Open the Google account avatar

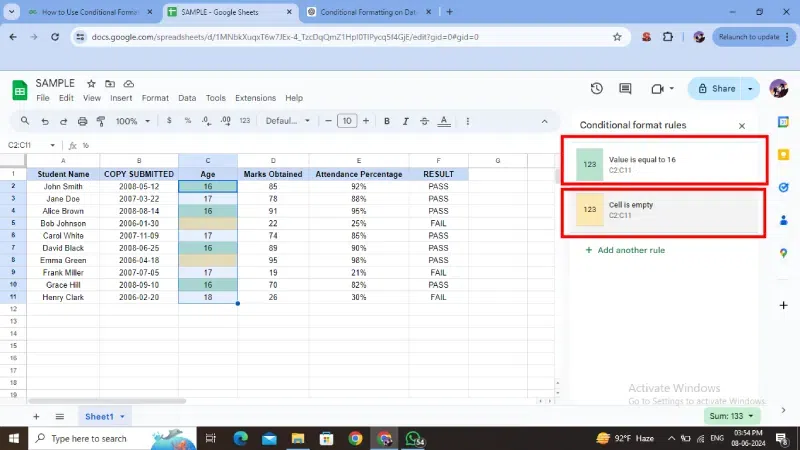(x=779, y=89)
